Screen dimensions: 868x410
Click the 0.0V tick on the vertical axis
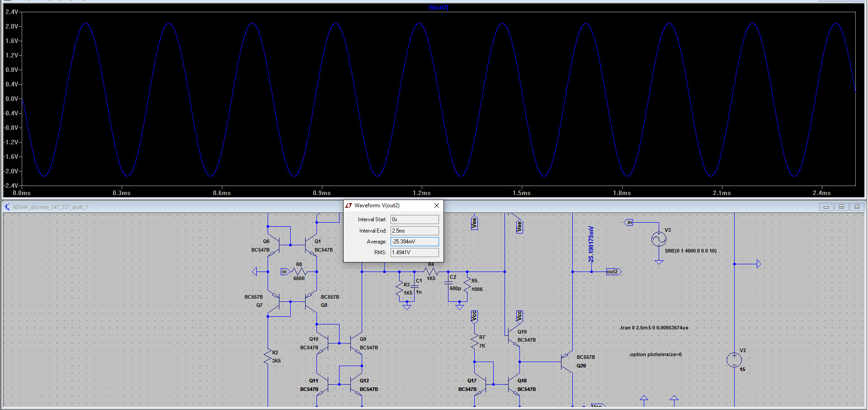(x=12, y=99)
